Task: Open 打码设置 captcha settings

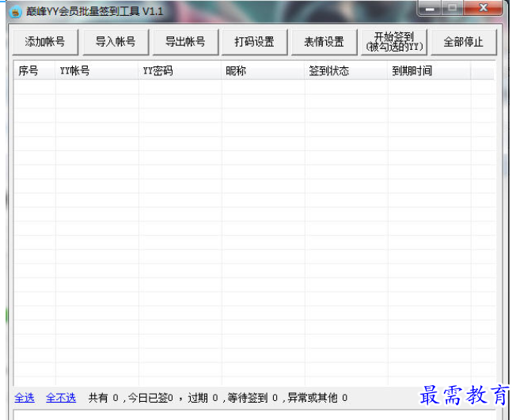Action: coord(254,42)
